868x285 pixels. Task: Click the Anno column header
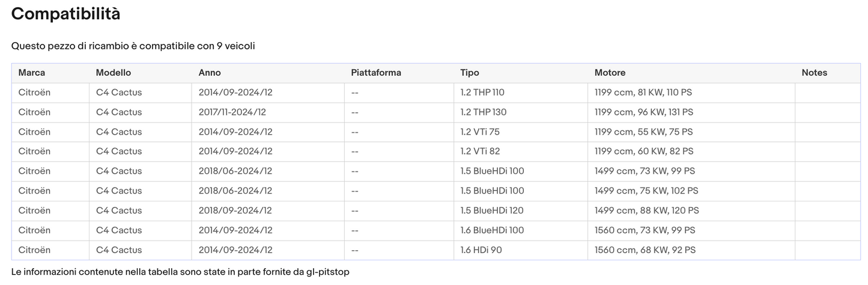pos(210,73)
